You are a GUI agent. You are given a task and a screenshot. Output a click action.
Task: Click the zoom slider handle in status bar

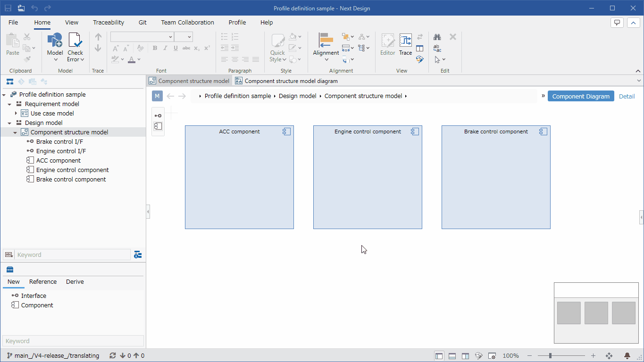pos(550,356)
